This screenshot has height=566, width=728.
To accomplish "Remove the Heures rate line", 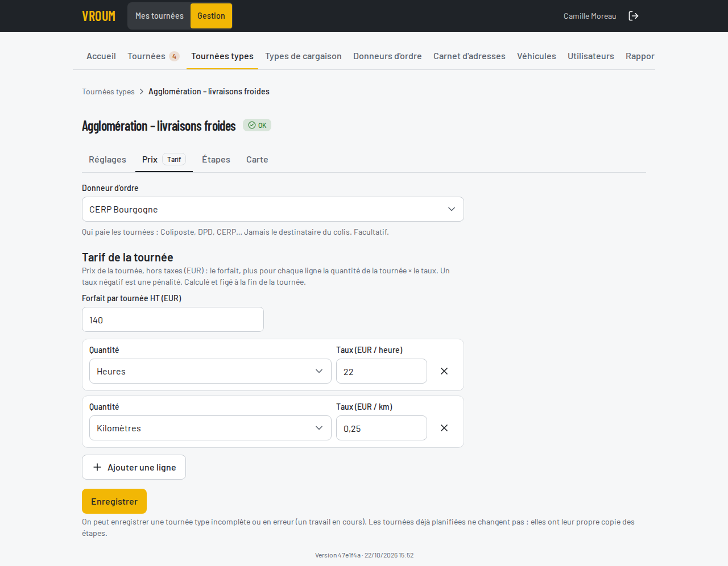I will [444, 371].
